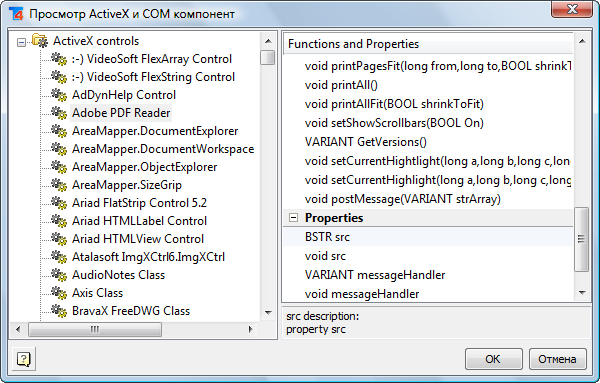Click the ActiveX controls folder icon
The image size is (600, 383).
(x=40, y=41)
